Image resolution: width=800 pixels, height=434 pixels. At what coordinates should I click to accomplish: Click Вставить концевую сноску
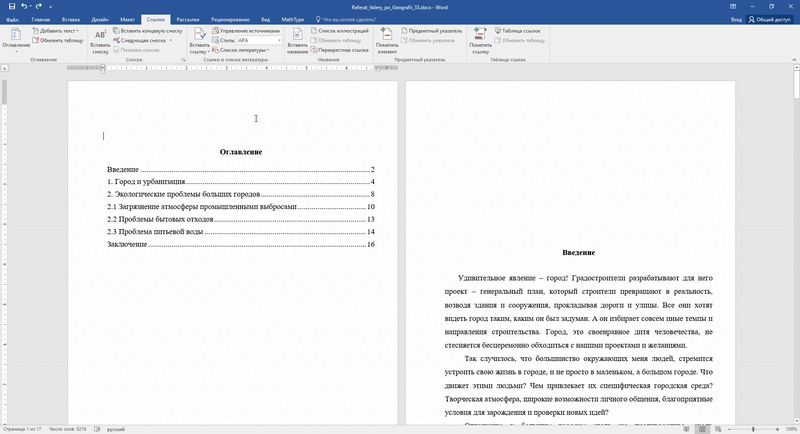[x=147, y=31]
